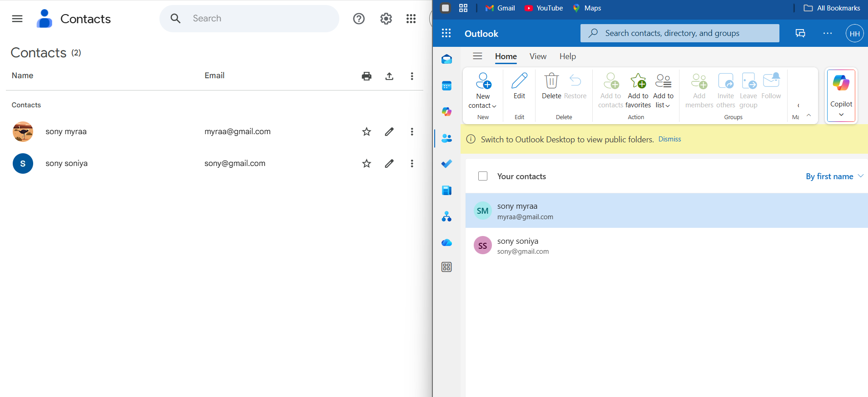Select People icon in Outlook sidebar
The image size is (868, 397).
[446, 138]
